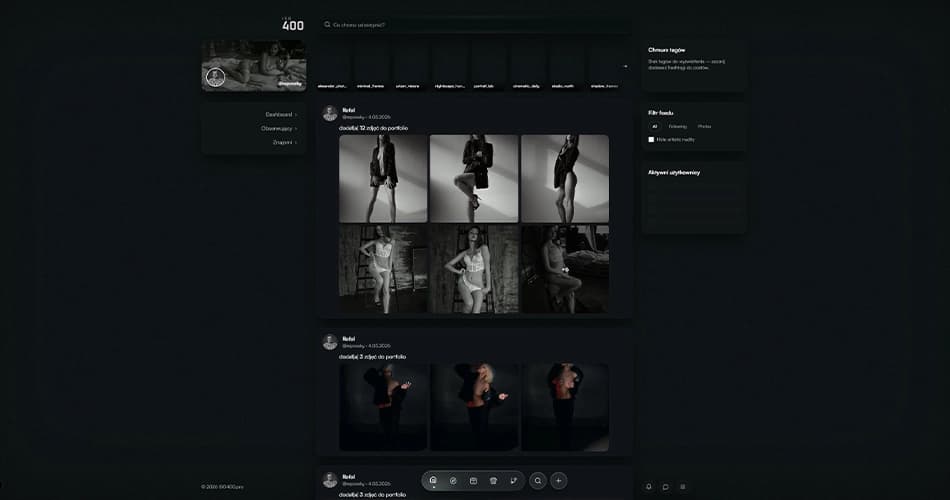Click the search field at the top

click(475, 25)
